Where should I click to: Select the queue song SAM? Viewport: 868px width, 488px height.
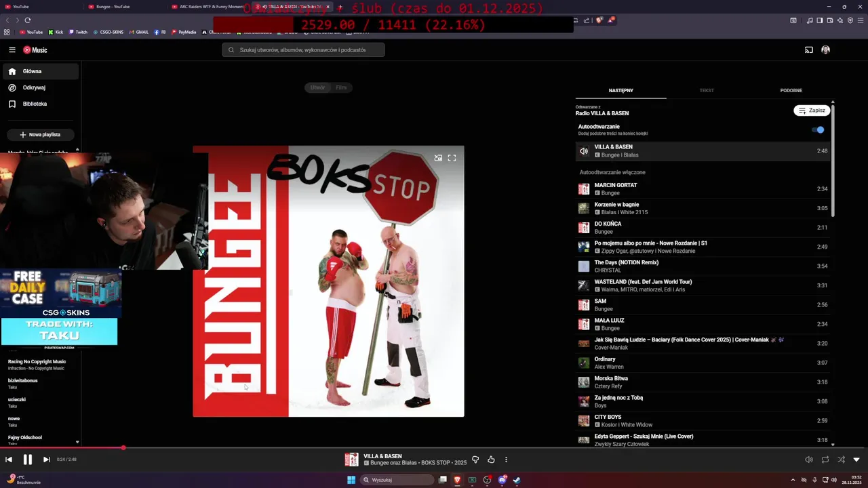(703, 305)
